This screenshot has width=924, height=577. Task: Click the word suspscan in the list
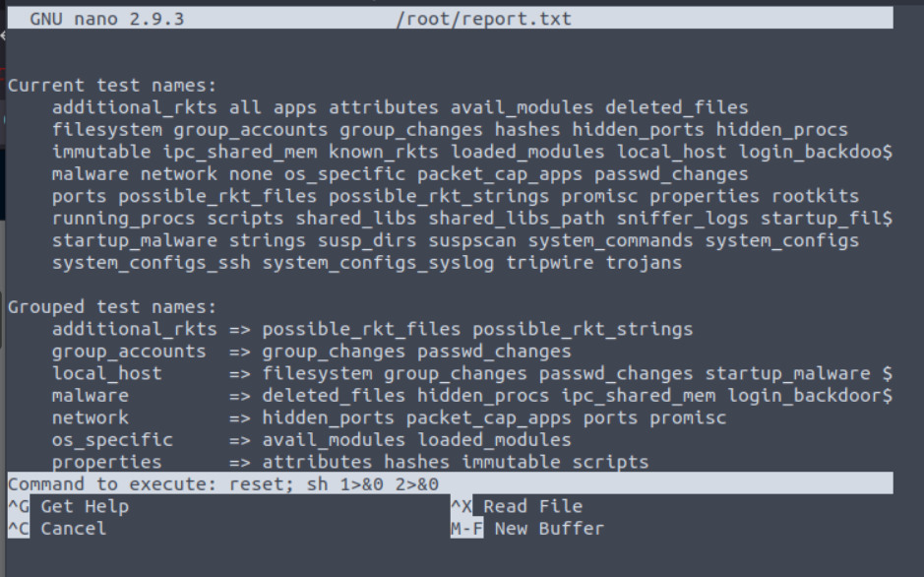click(x=472, y=240)
